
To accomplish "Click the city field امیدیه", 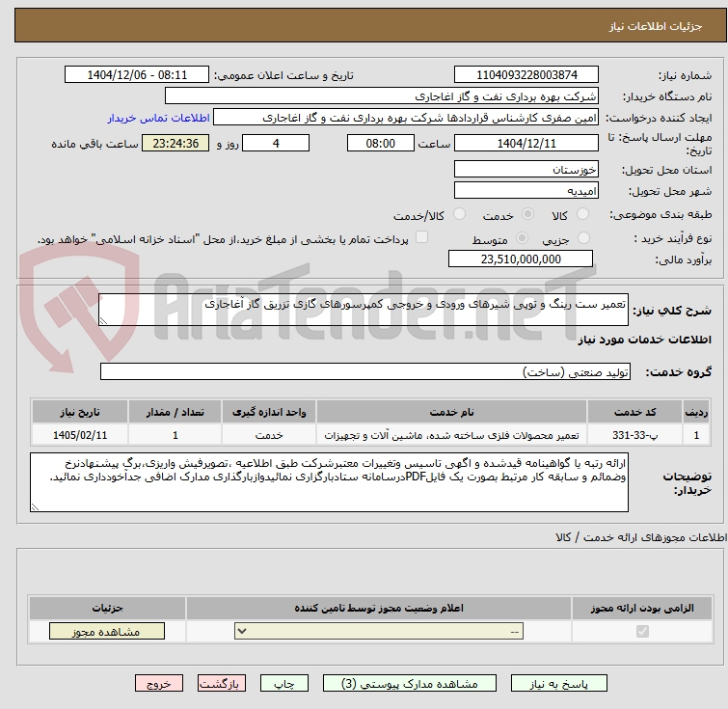I will pos(526,190).
